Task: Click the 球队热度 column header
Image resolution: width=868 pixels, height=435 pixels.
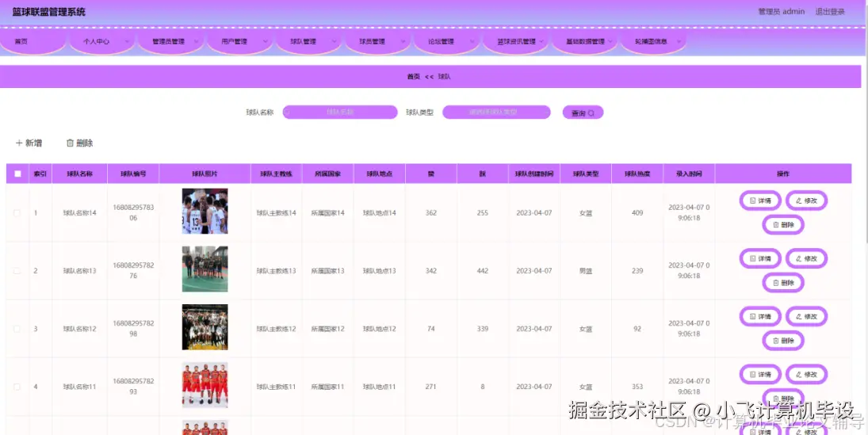Action: click(637, 174)
